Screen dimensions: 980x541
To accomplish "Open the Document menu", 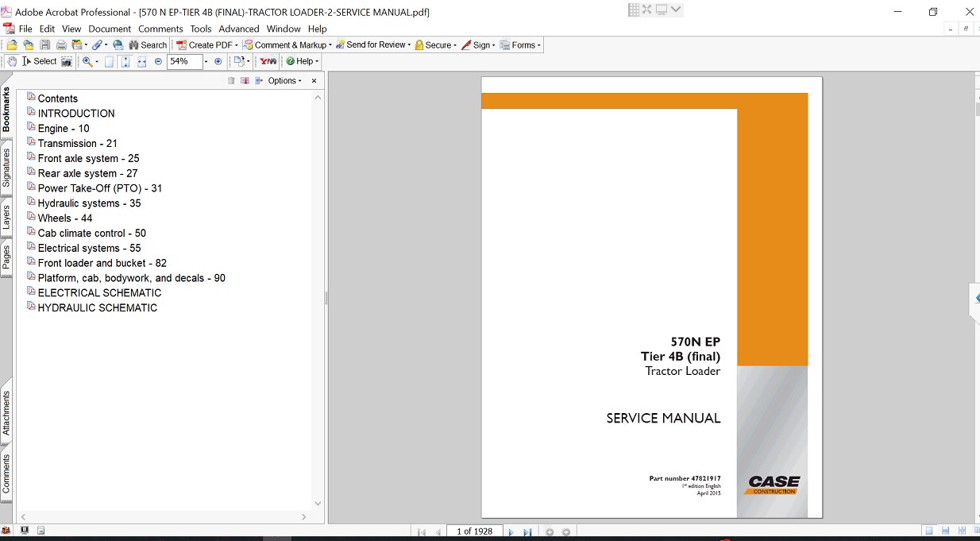I will tap(110, 29).
